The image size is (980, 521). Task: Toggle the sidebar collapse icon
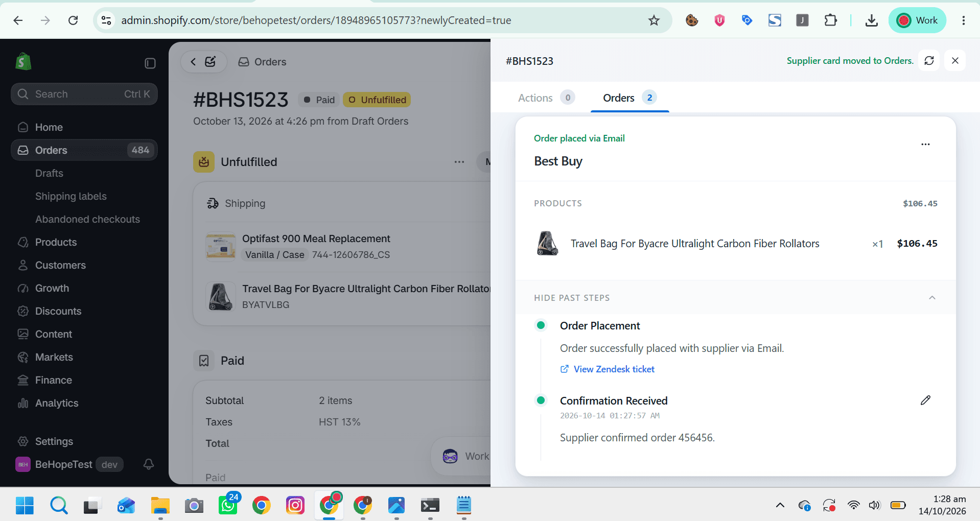pyautogui.click(x=150, y=63)
